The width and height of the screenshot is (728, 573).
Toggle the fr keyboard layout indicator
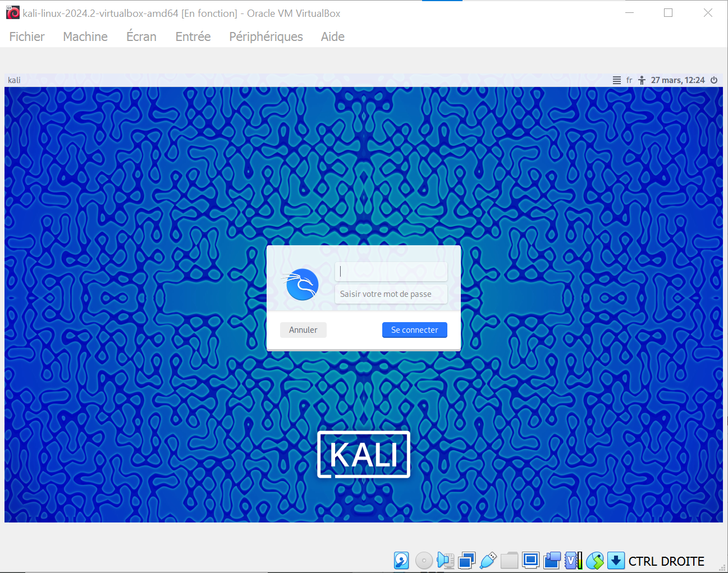(x=629, y=80)
